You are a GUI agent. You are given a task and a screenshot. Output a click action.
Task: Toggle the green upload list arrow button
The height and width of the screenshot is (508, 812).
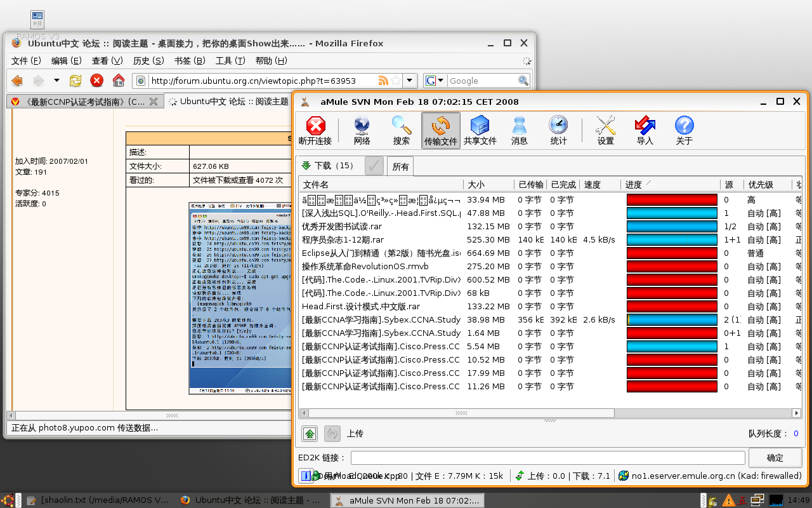[310, 434]
